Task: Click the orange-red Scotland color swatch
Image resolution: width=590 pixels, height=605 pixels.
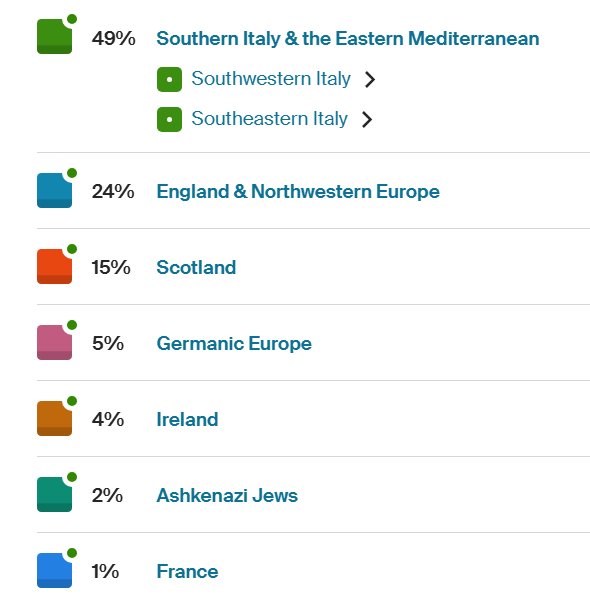Action: [x=54, y=266]
